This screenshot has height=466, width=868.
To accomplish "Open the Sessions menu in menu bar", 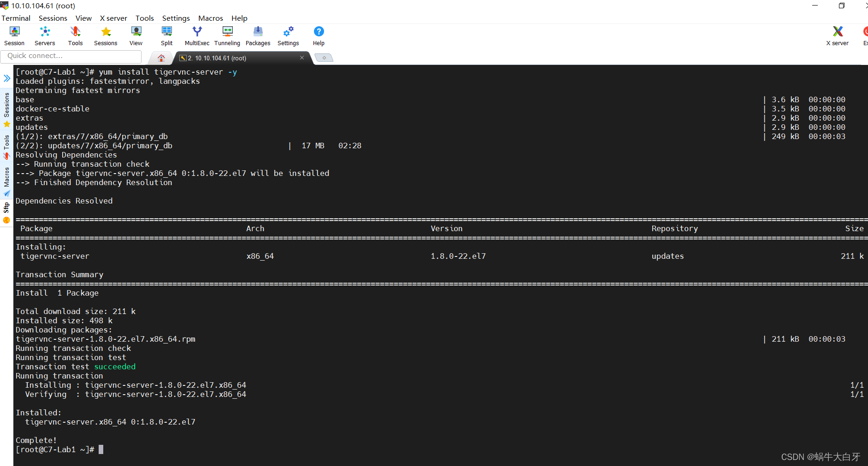I will pyautogui.click(x=53, y=18).
